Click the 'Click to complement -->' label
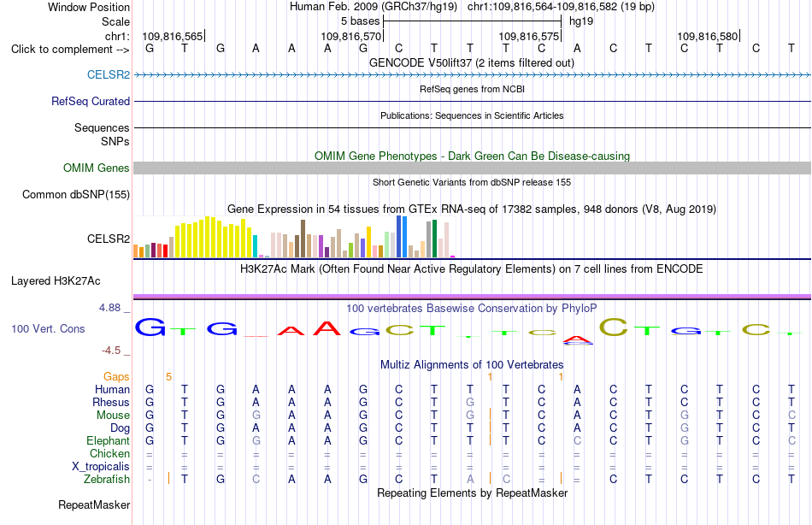Screen dimensions: 812x525 pyautogui.click(x=70, y=50)
